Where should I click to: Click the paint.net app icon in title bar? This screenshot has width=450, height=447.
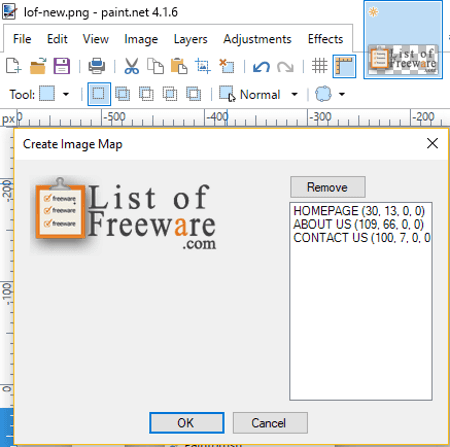(9, 11)
